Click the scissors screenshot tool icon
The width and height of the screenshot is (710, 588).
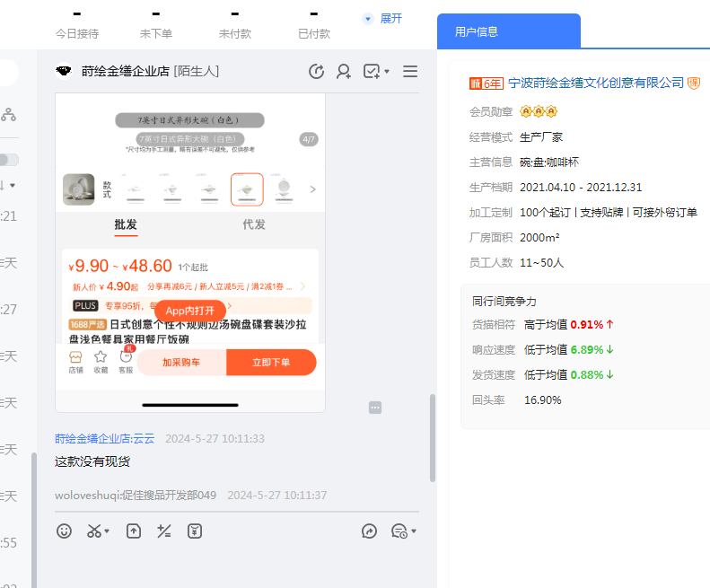94,531
